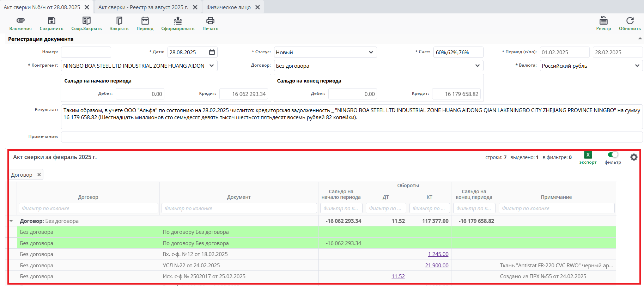Open table settings gear icon
This screenshot has height=286, width=644.
(x=634, y=157)
